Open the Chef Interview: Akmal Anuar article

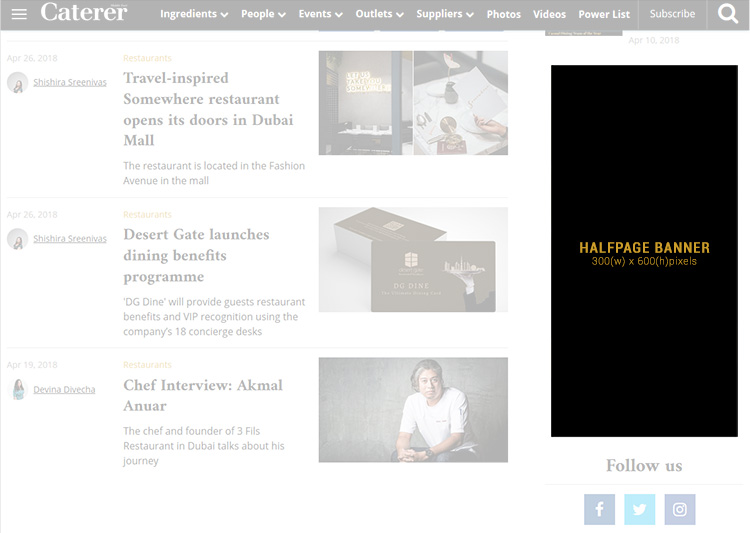click(x=203, y=395)
